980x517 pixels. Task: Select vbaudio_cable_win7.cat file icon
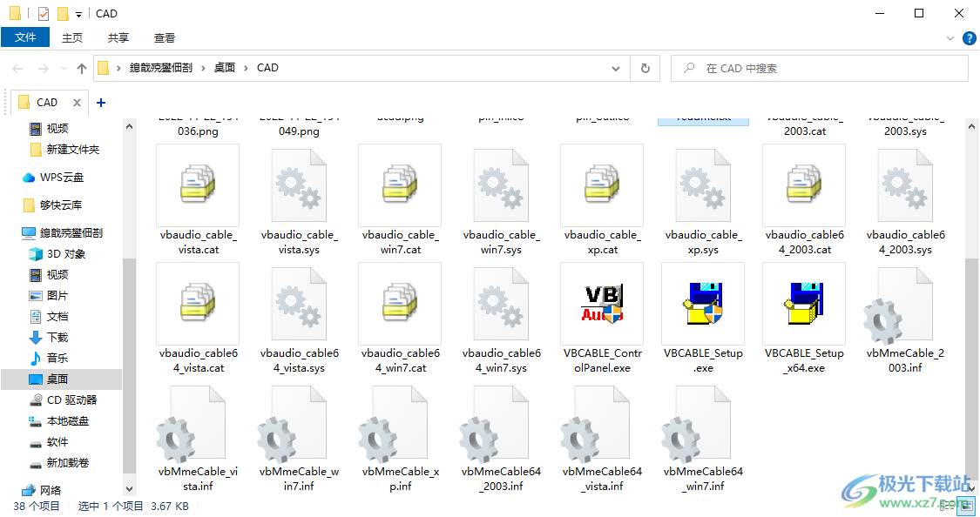click(x=400, y=185)
